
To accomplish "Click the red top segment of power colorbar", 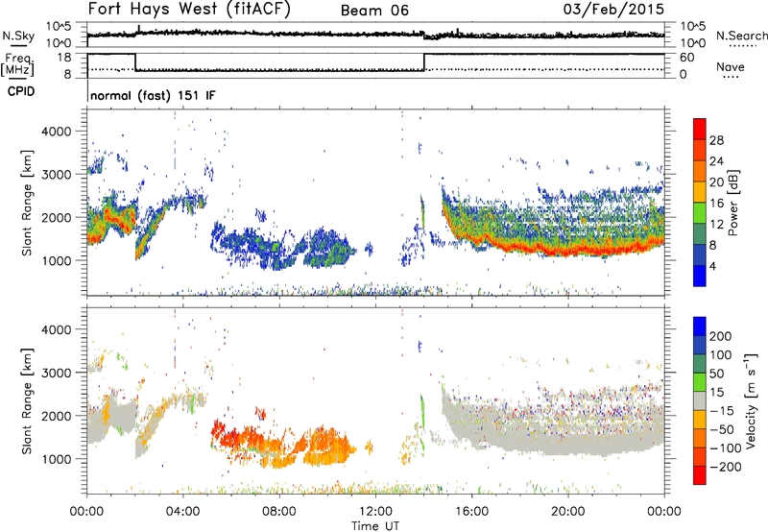I will click(700, 130).
